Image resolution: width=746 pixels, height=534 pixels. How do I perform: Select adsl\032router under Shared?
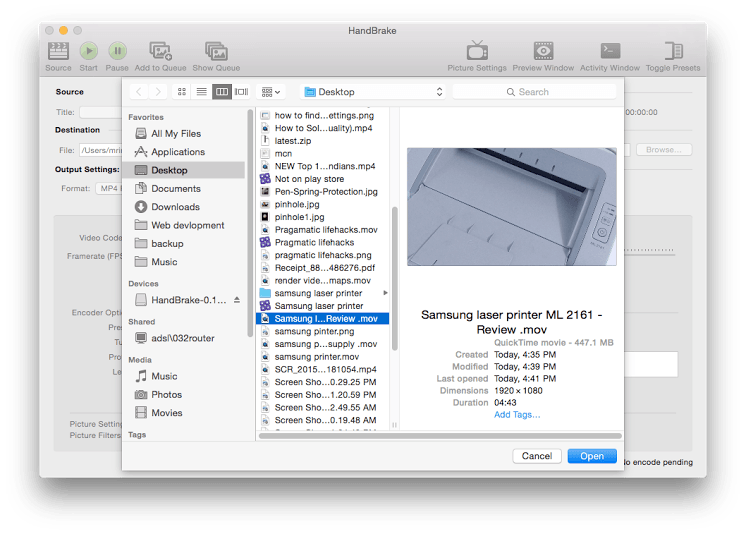tap(184, 338)
